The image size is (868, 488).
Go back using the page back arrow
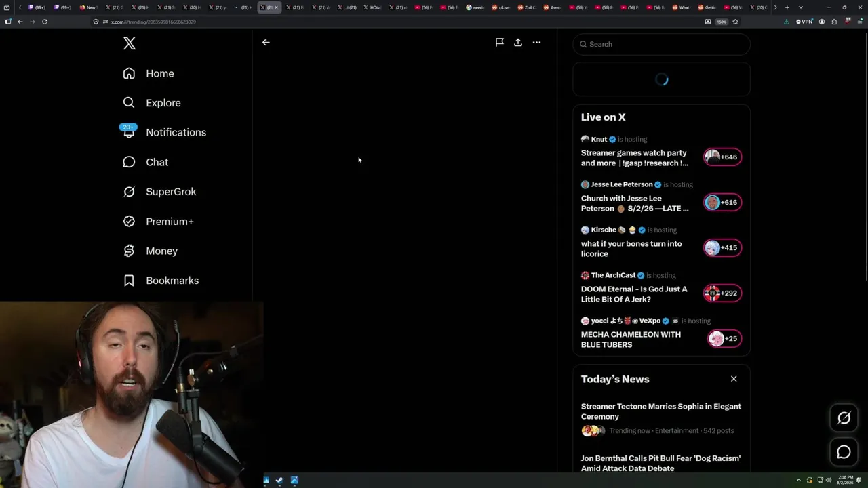click(x=266, y=42)
